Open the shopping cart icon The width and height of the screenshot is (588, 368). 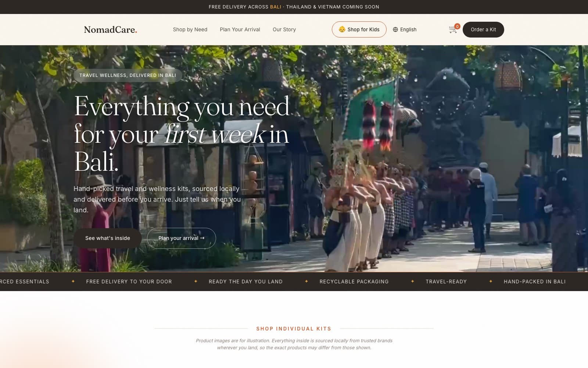pos(453,30)
